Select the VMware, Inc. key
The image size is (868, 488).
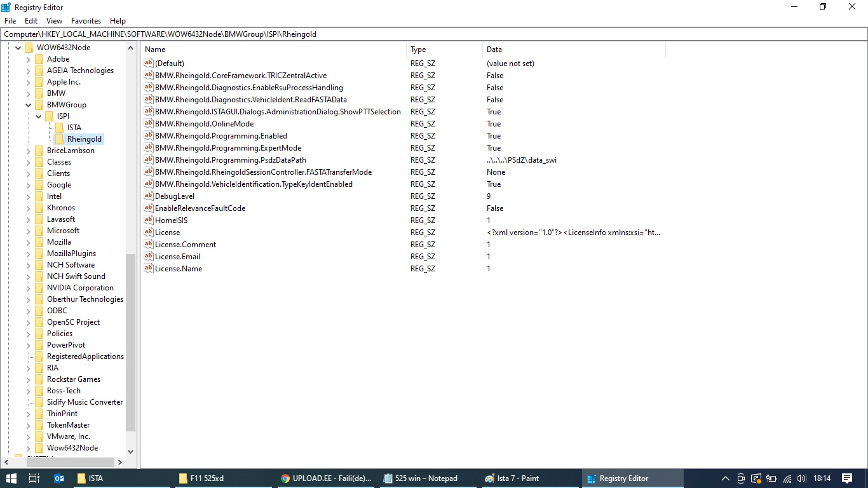point(69,437)
